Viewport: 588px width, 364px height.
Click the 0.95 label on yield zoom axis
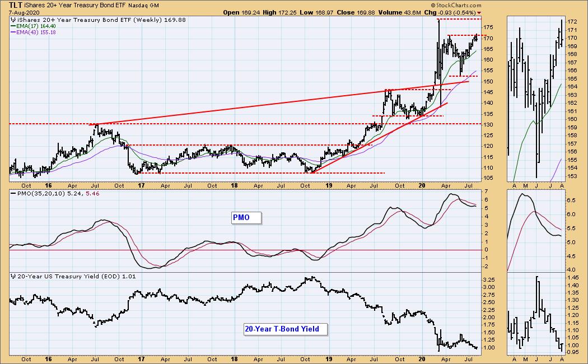(572, 352)
